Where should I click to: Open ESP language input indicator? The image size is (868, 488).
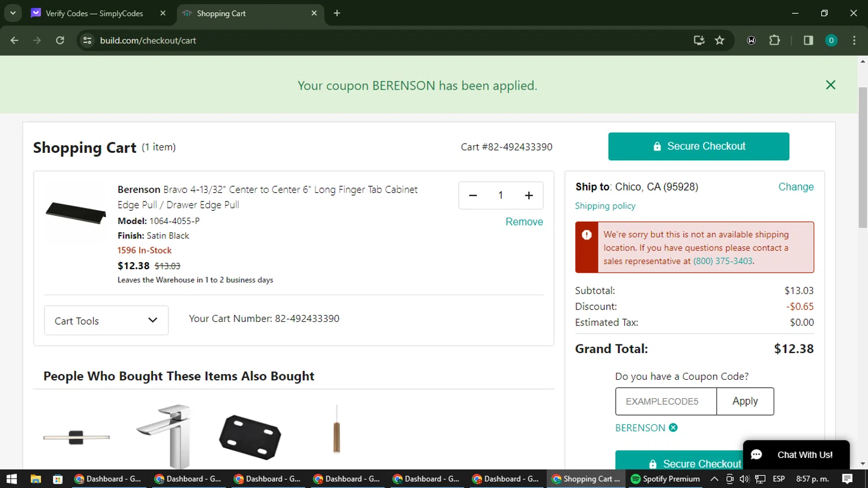point(779,479)
